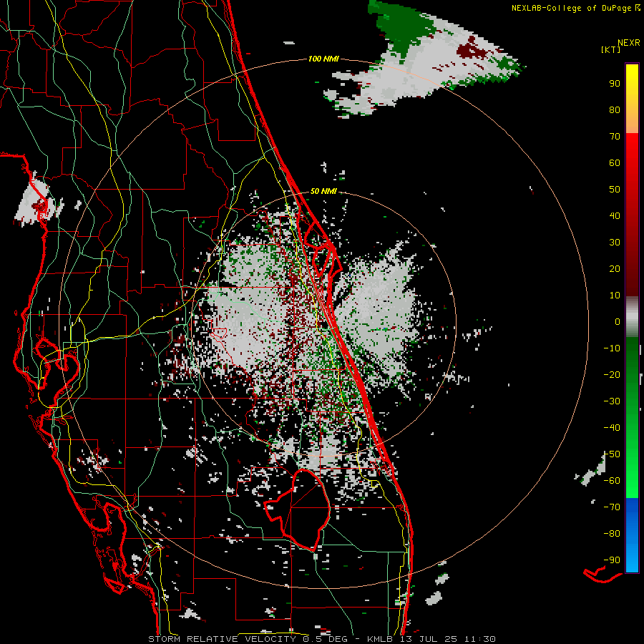The image size is (644, 644).
Task: Click the 50 NMI range ring label
Action: (323, 191)
